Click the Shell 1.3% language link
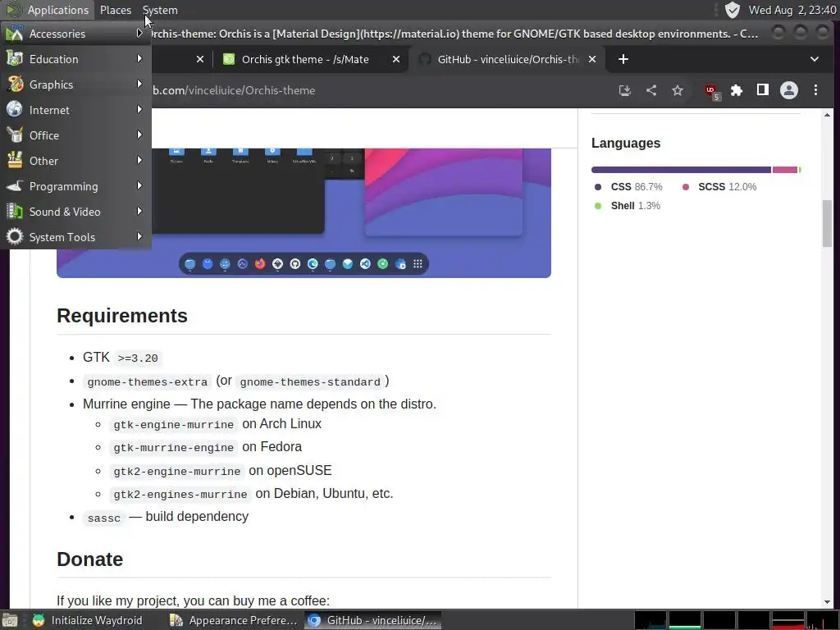840x630 pixels. click(x=628, y=206)
